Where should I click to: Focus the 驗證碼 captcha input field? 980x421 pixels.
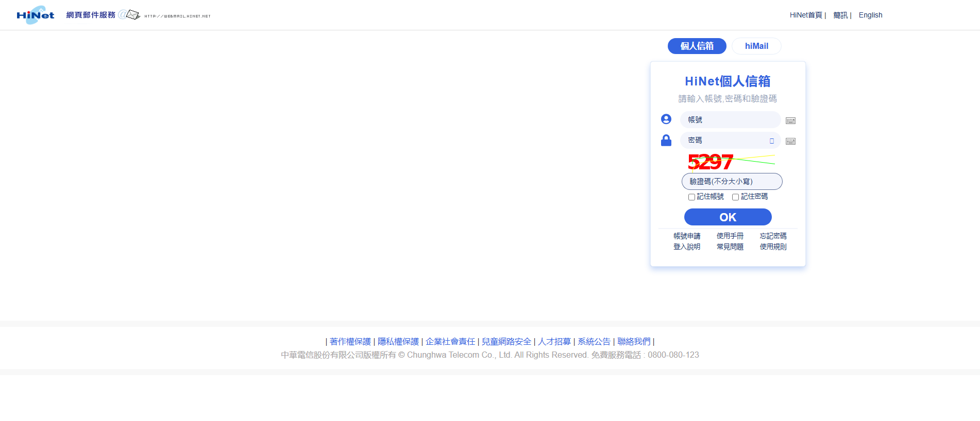732,181
